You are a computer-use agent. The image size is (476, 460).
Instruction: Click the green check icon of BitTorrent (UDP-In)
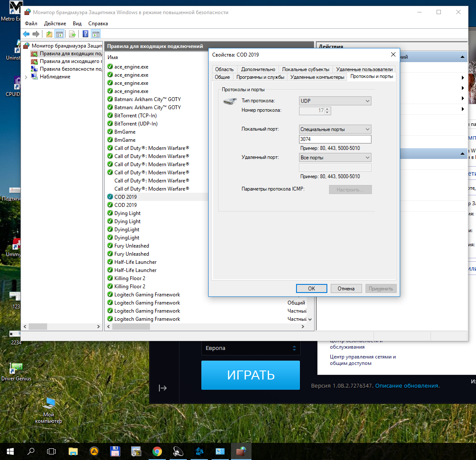[x=110, y=123]
